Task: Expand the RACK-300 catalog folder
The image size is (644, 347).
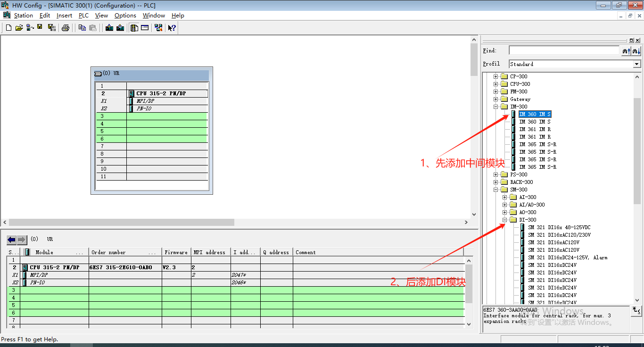Action: pyautogui.click(x=495, y=182)
